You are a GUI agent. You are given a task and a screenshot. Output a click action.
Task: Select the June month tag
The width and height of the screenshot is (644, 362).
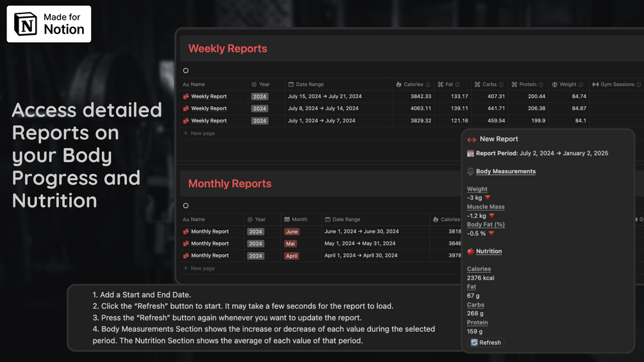[292, 231]
